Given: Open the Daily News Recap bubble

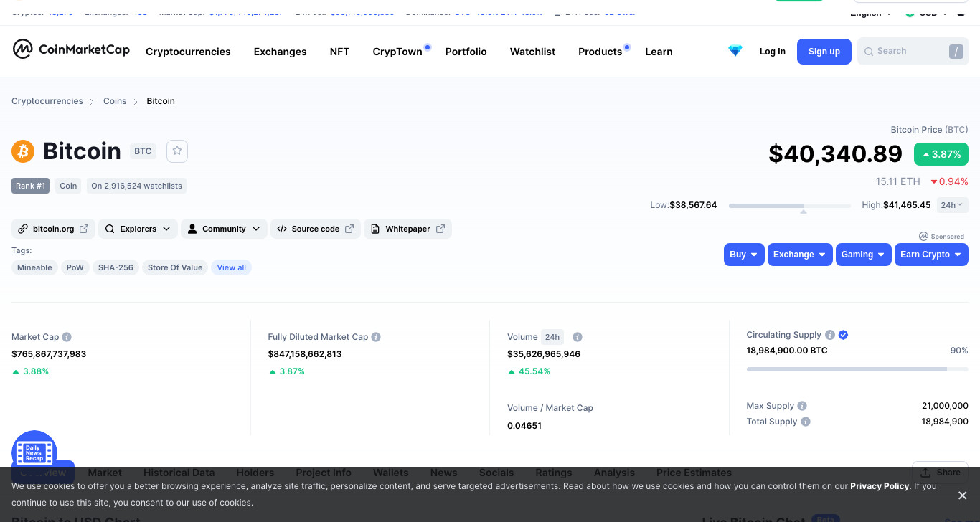Looking at the screenshot, I should coord(34,452).
